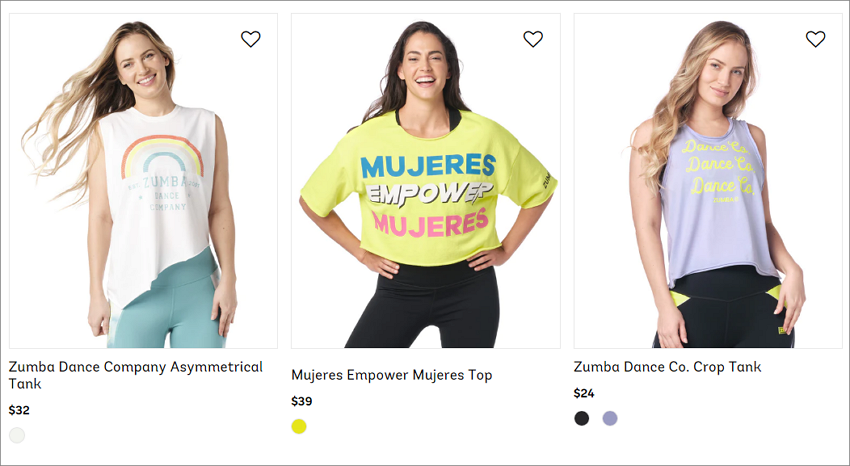Open the Zumba Dance Company Asymmetrical Tank title
This screenshot has height=466, width=850.
pyautogui.click(x=136, y=375)
